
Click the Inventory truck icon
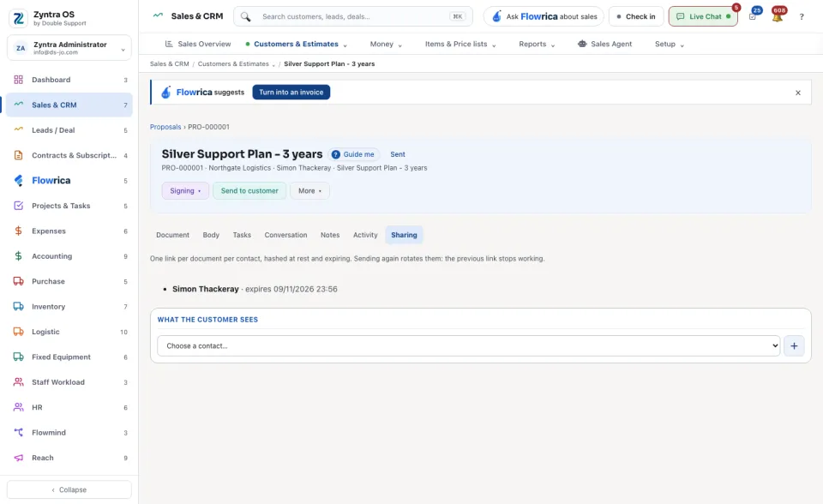[18, 307]
